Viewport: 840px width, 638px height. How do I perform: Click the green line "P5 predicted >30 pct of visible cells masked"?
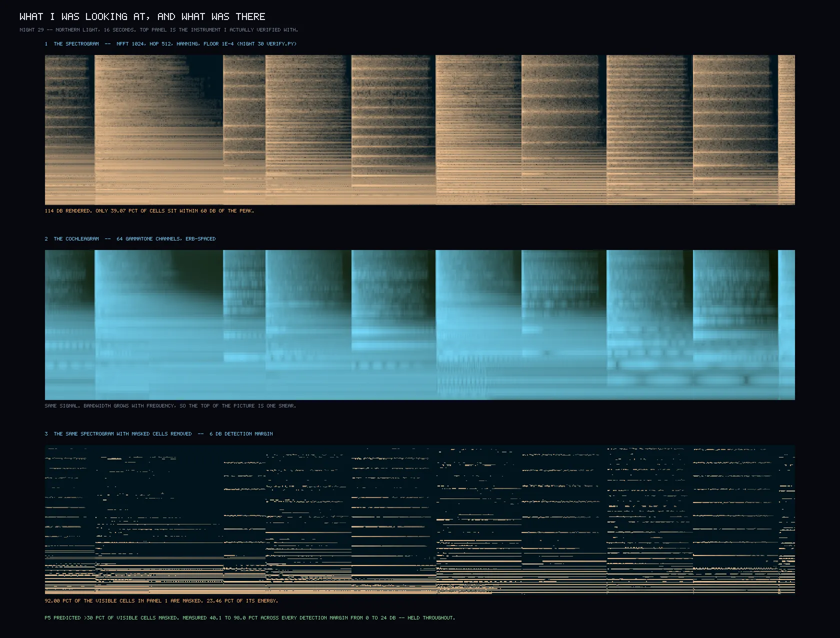250,618
